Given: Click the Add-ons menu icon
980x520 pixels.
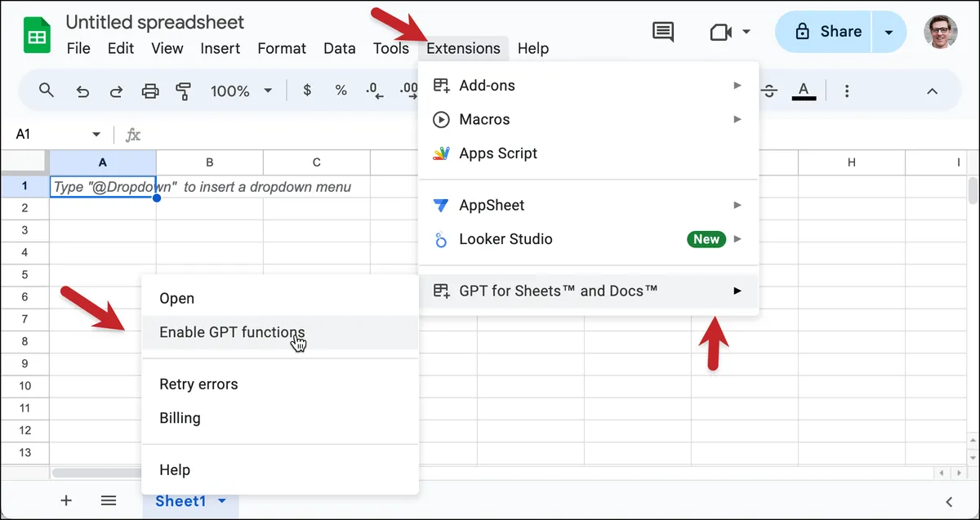Looking at the screenshot, I should point(441,85).
